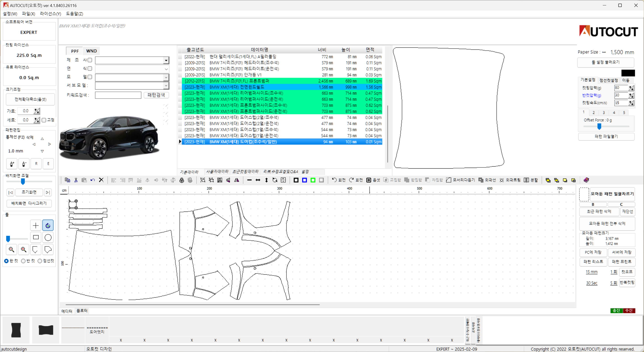Switch to the 플로터 tab
644x352 pixels.
[x=82, y=311]
